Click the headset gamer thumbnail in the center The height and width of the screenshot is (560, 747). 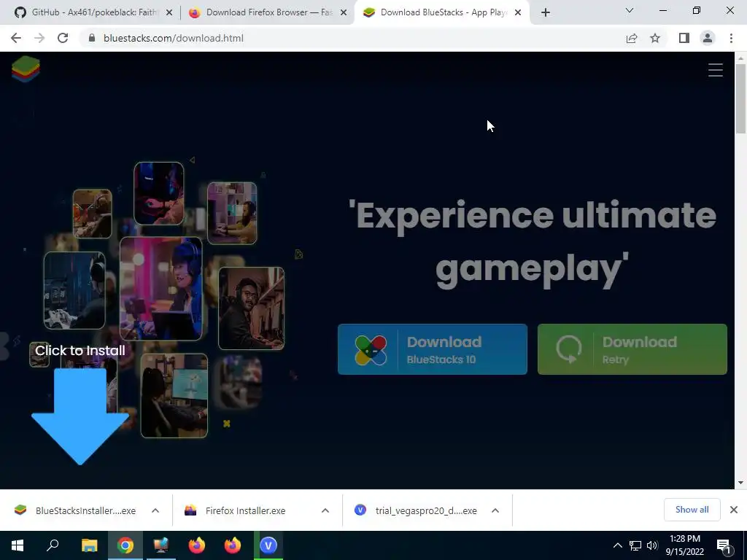[x=161, y=289]
